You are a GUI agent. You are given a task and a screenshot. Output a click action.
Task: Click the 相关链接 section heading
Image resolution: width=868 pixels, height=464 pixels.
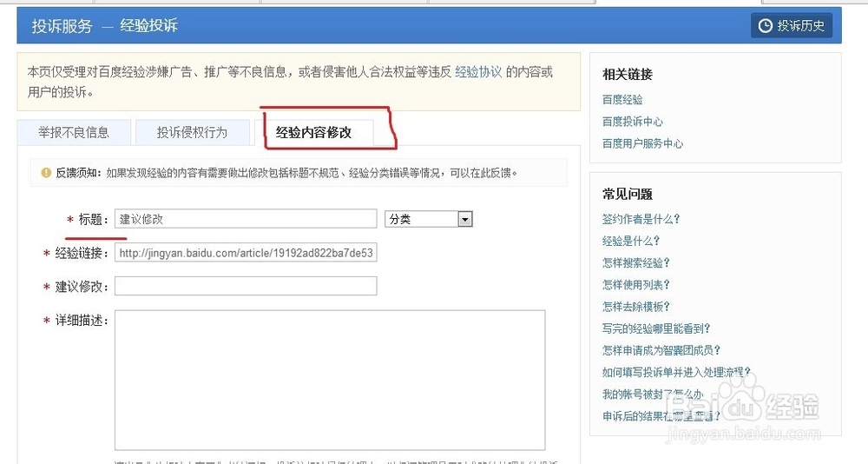(x=628, y=74)
